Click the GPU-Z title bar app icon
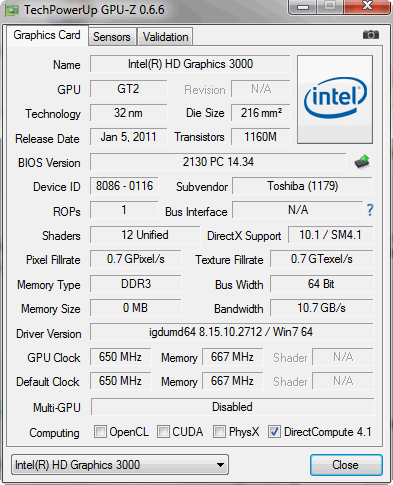This screenshot has width=393, height=485. [x=12, y=10]
